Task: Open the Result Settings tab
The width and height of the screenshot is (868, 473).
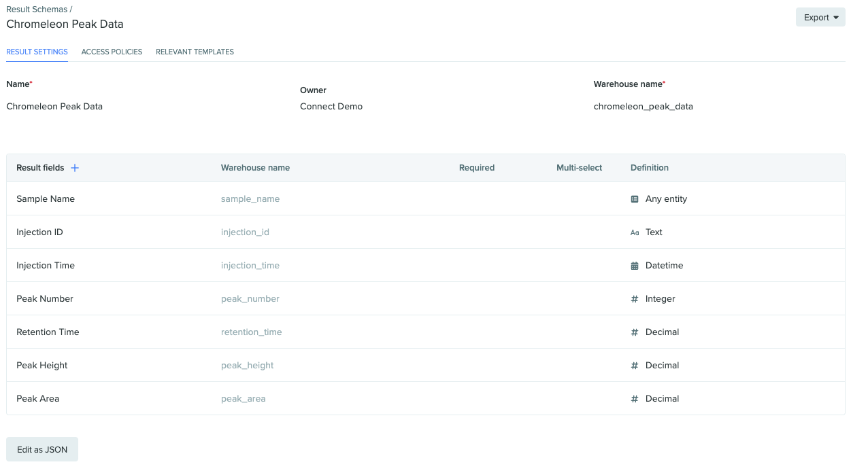Action: (37, 52)
